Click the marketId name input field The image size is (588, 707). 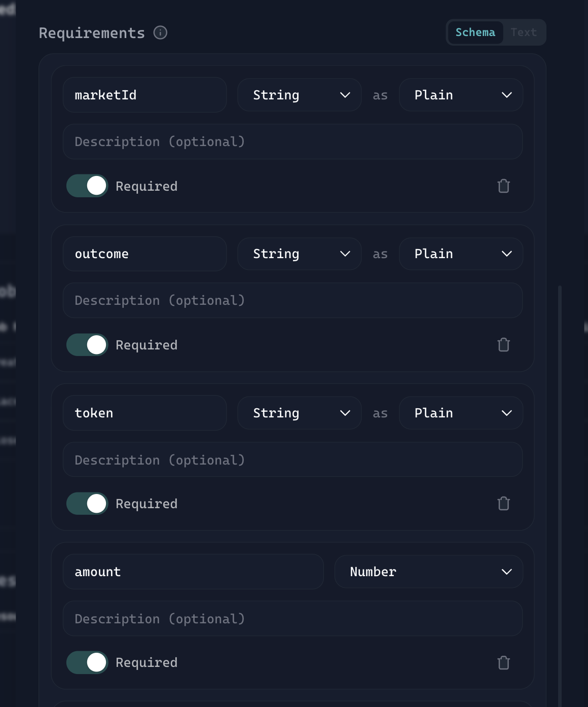(144, 95)
